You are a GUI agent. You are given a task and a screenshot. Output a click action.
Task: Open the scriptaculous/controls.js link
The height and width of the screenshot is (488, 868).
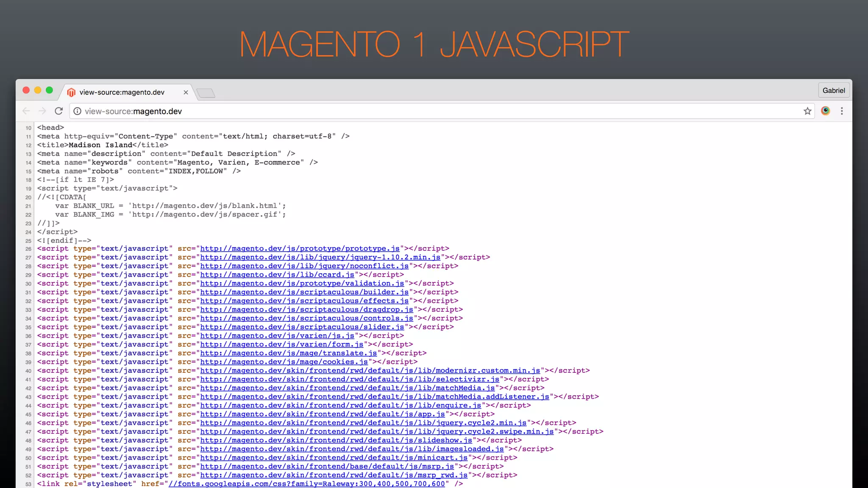point(307,318)
